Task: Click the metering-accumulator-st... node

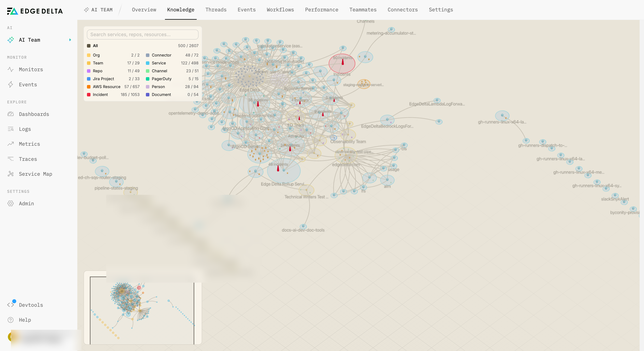Action: click(x=391, y=30)
